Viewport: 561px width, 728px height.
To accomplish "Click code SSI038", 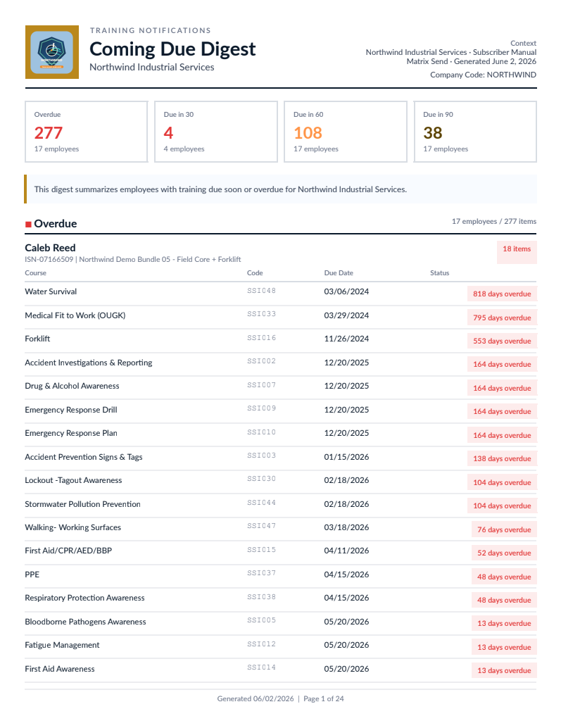I will point(261,596).
